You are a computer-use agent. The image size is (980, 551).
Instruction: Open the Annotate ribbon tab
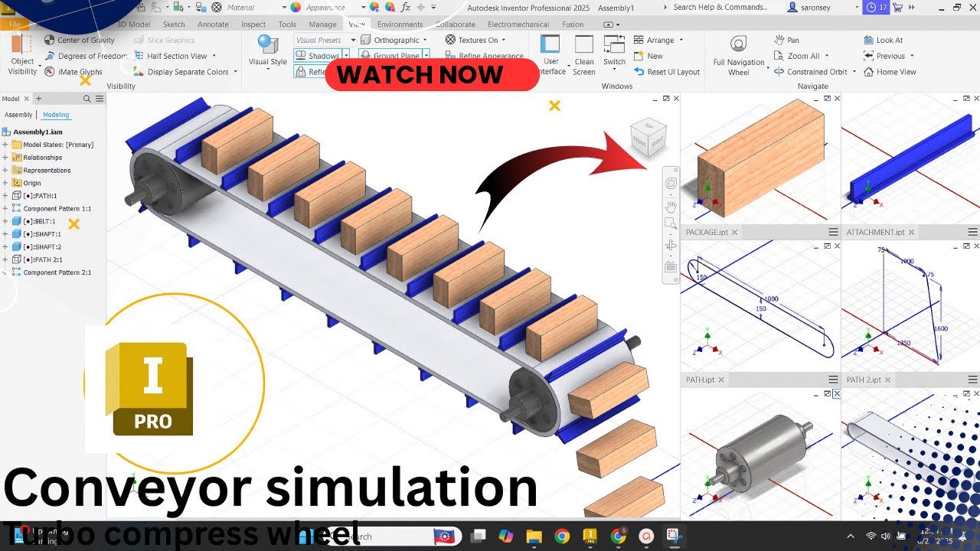click(213, 24)
